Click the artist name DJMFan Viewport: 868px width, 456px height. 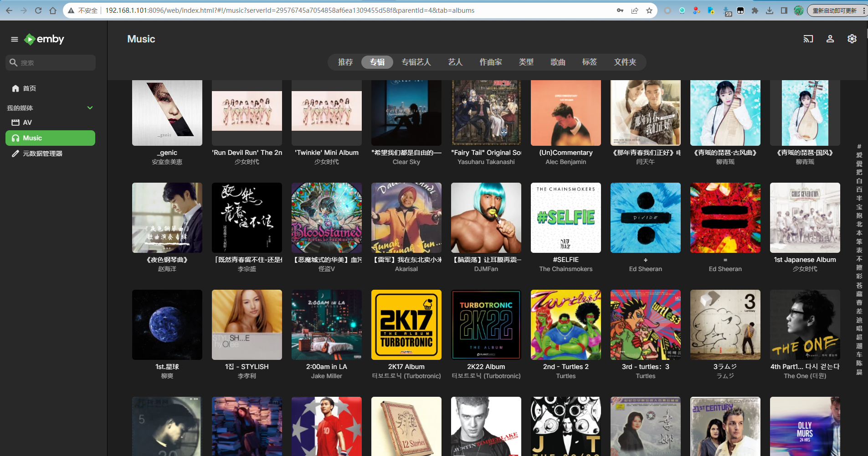click(486, 269)
